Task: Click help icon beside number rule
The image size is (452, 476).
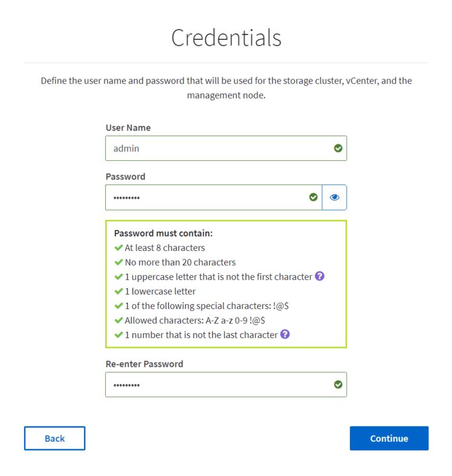Action: [x=285, y=334]
